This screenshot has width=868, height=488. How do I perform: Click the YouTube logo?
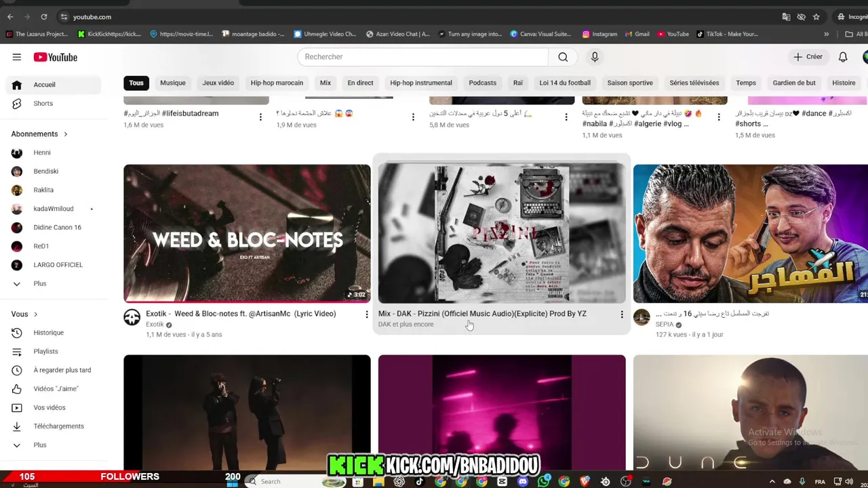(56, 57)
